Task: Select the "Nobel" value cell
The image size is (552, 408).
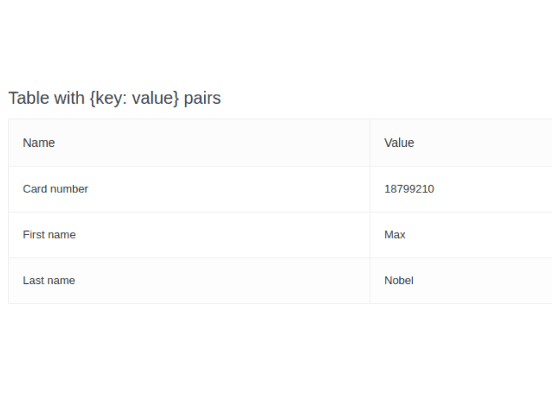Action: tap(461, 281)
